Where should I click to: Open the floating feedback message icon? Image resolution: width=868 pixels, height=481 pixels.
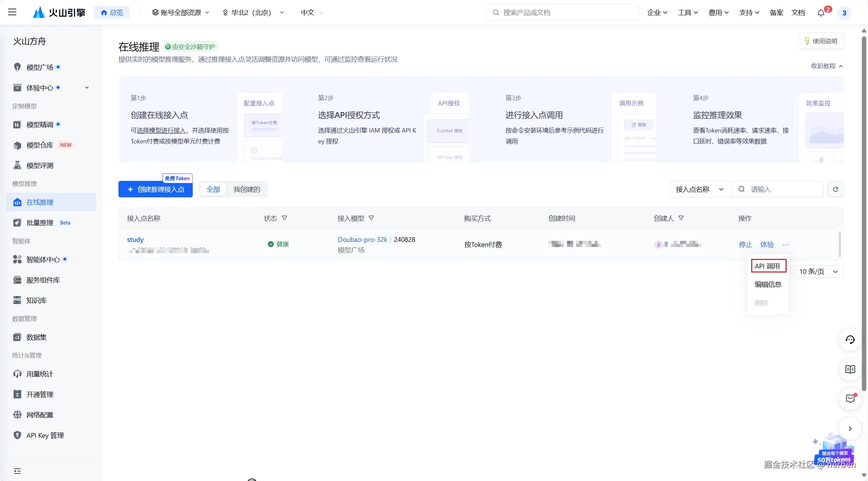850,399
